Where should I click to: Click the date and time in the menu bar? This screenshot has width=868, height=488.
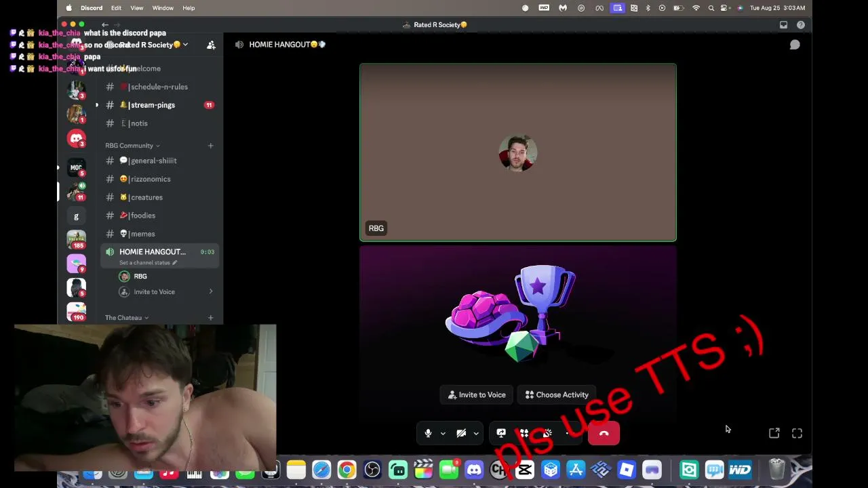pos(777,8)
